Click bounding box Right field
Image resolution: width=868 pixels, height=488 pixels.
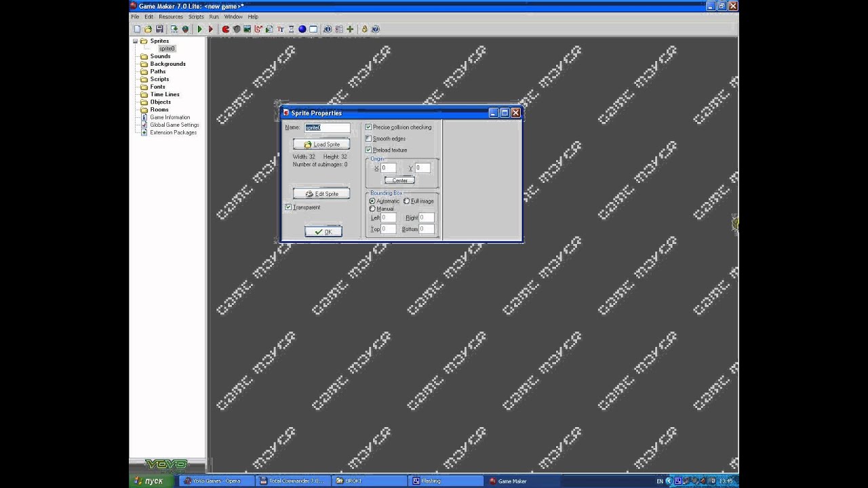pos(426,218)
